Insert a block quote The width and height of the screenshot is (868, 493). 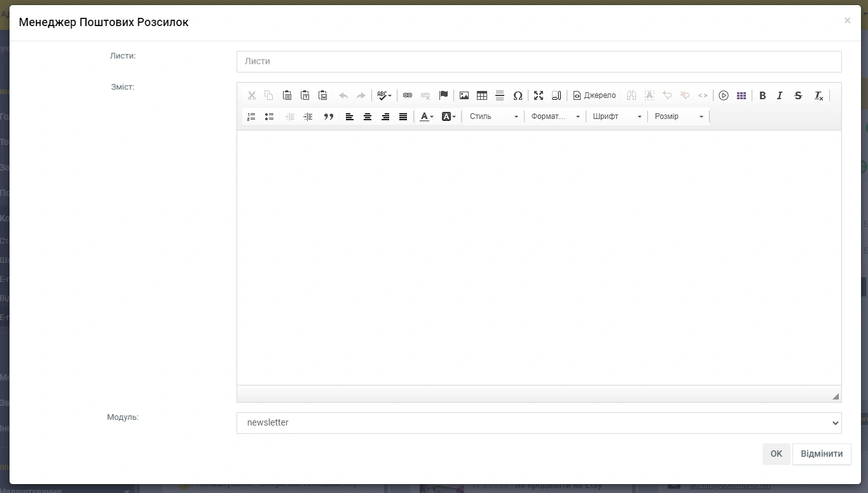329,116
